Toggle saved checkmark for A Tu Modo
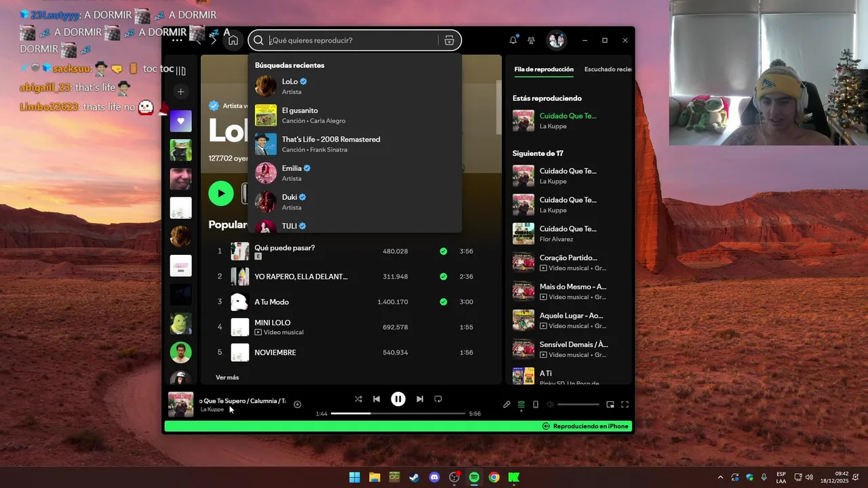868x488 pixels. (443, 302)
